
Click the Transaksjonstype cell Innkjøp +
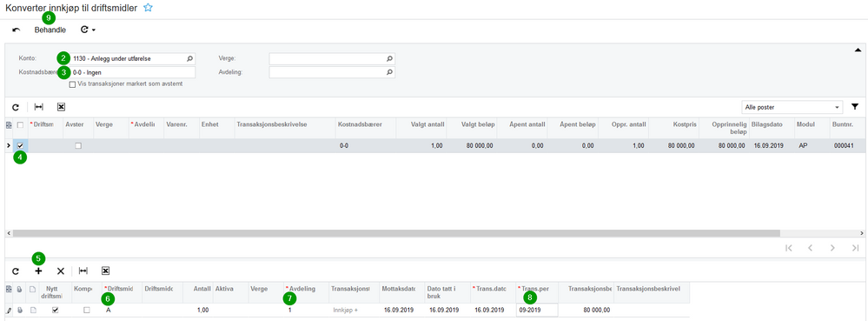[x=354, y=311]
